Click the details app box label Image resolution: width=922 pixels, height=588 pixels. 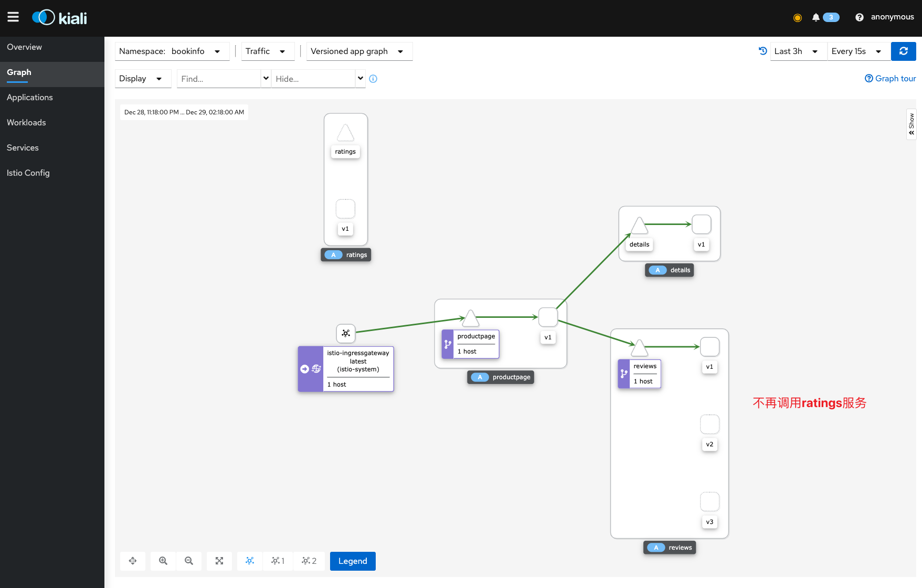(x=670, y=270)
